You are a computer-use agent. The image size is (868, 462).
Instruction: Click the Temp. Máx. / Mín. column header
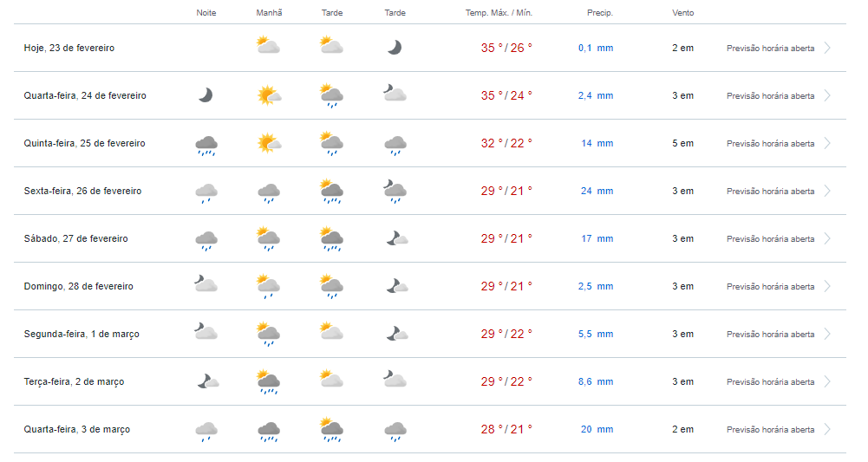[499, 13]
